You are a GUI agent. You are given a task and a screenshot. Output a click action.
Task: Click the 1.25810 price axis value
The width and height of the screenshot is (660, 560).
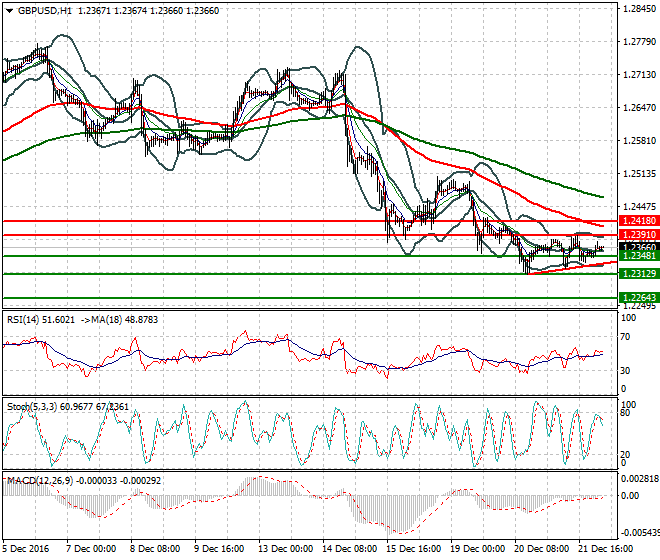coord(639,140)
